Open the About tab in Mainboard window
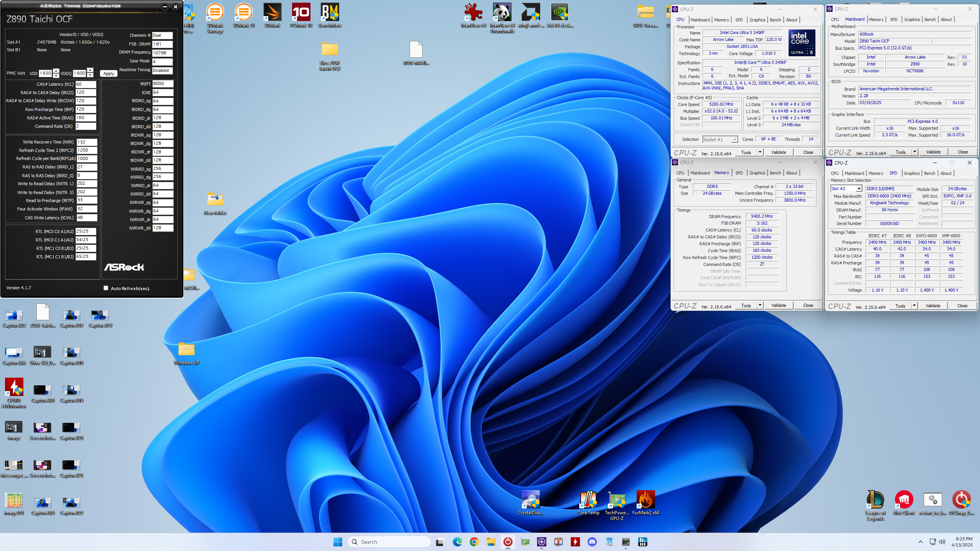This screenshot has width=980, height=551. [x=946, y=20]
